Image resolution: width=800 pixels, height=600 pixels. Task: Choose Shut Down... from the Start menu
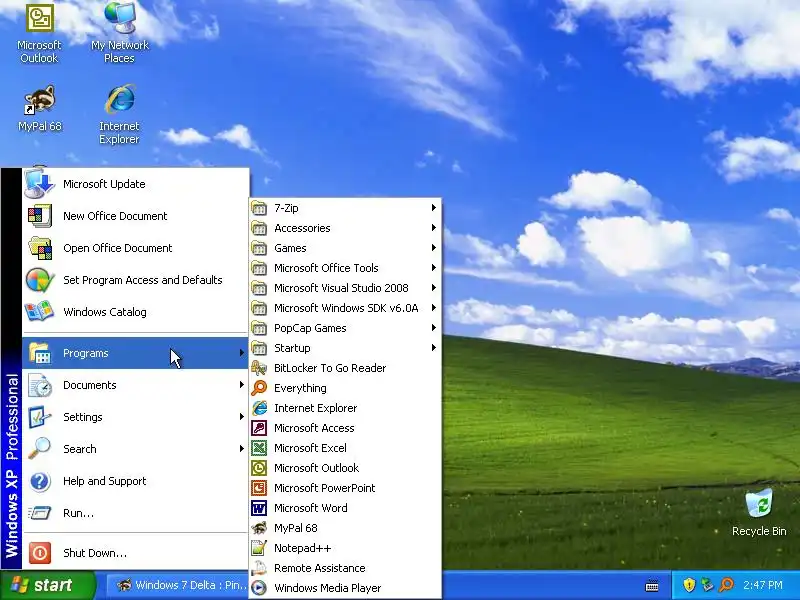click(136, 553)
